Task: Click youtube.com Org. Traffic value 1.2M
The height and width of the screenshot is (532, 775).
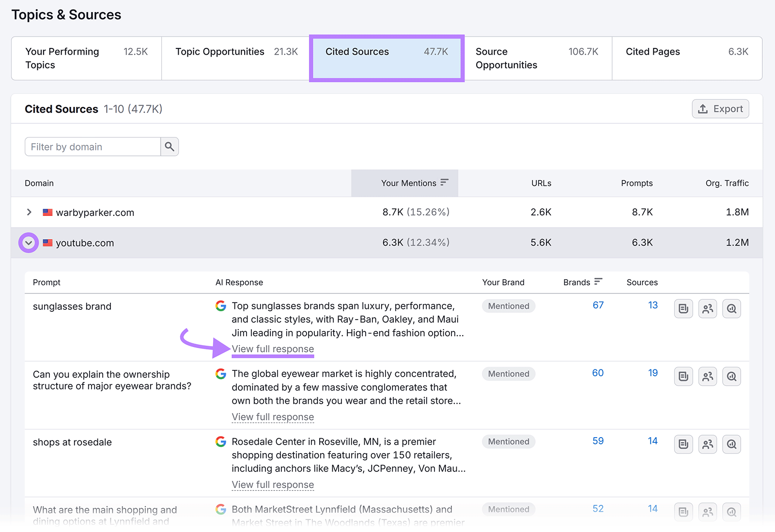Action: [737, 243]
